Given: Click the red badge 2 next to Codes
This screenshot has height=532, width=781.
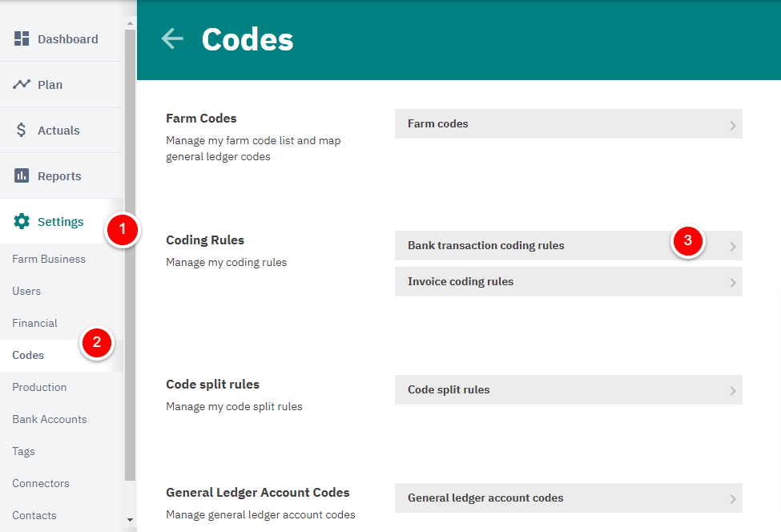Looking at the screenshot, I should 97,343.
